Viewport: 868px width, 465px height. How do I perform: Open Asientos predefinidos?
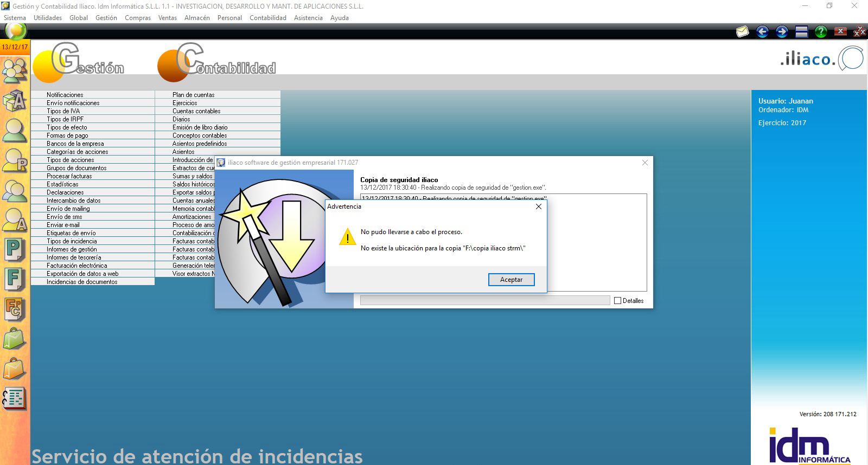218,144
